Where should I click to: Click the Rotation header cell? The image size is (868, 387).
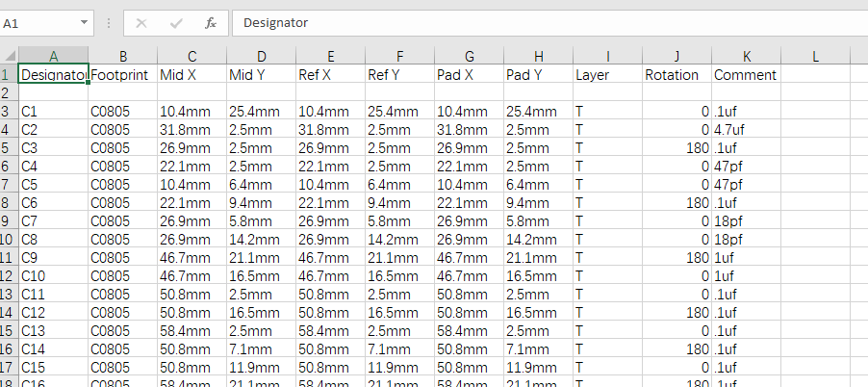tap(677, 74)
